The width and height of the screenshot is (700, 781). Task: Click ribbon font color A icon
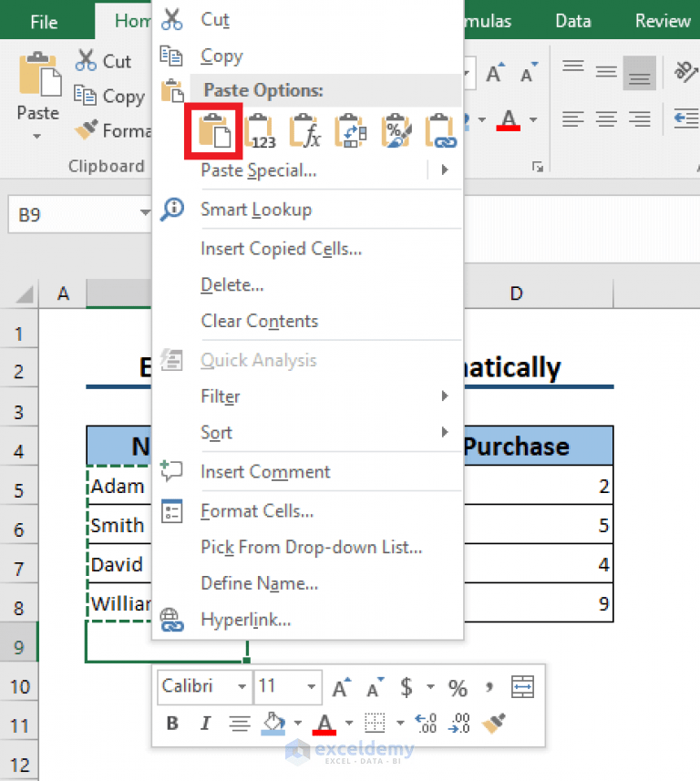pos(509,120)
